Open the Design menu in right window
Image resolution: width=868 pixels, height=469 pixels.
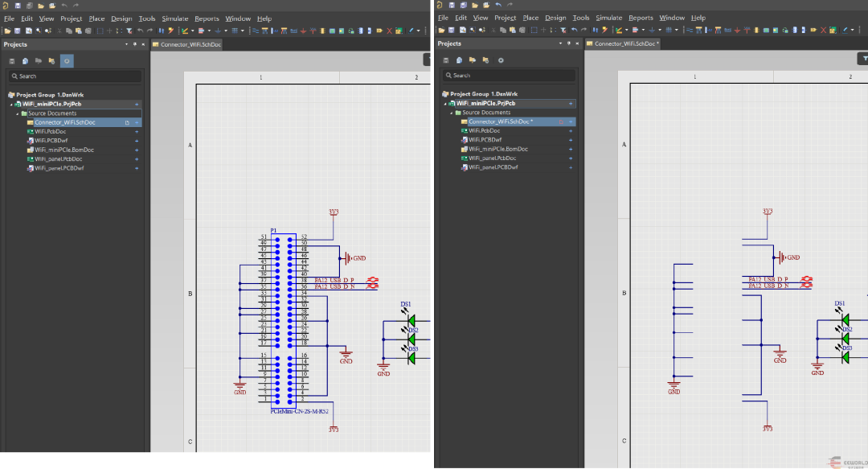[555, 18]
